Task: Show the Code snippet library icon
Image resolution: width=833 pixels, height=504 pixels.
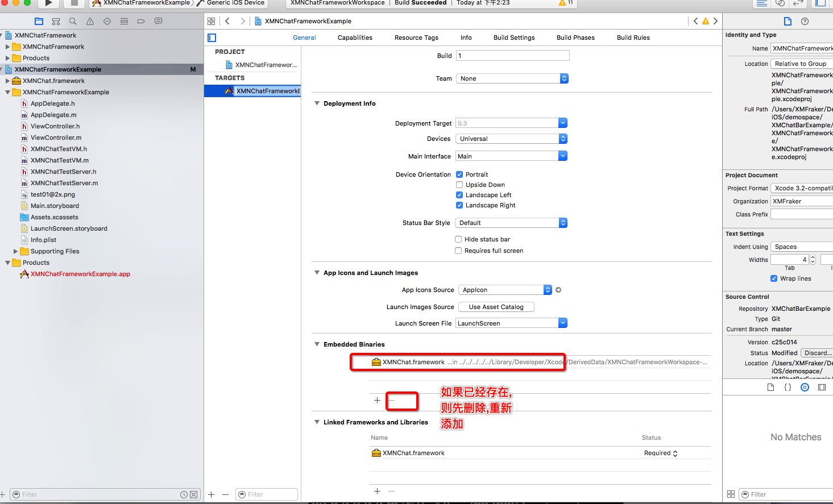Action: click(788, 387)
